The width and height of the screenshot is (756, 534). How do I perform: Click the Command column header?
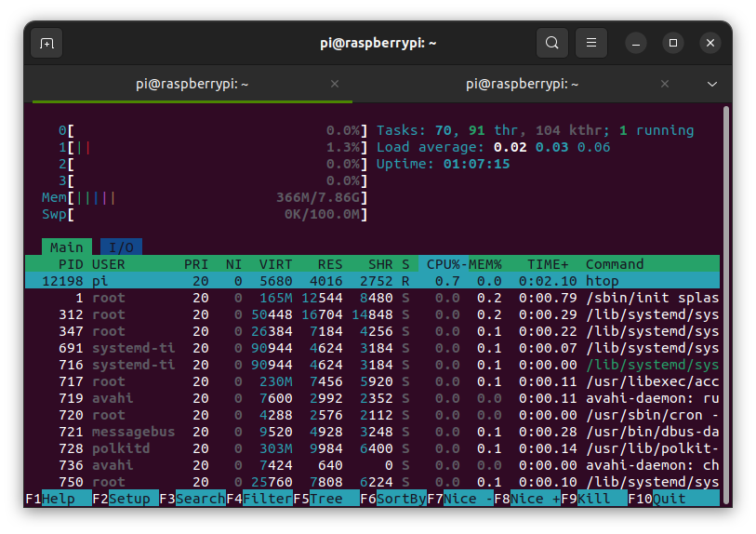pyautogui.click(x=615, y=264)
